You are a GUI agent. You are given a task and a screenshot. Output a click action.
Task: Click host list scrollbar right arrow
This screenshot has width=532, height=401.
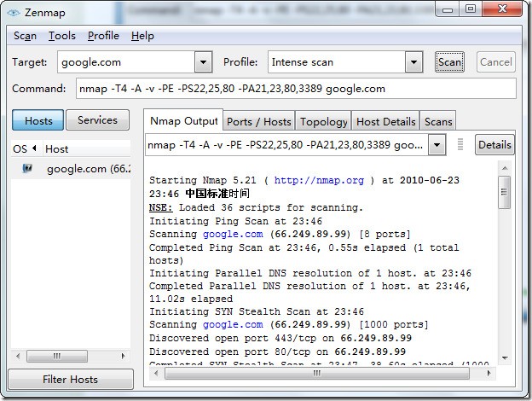(x=123, y=356)
